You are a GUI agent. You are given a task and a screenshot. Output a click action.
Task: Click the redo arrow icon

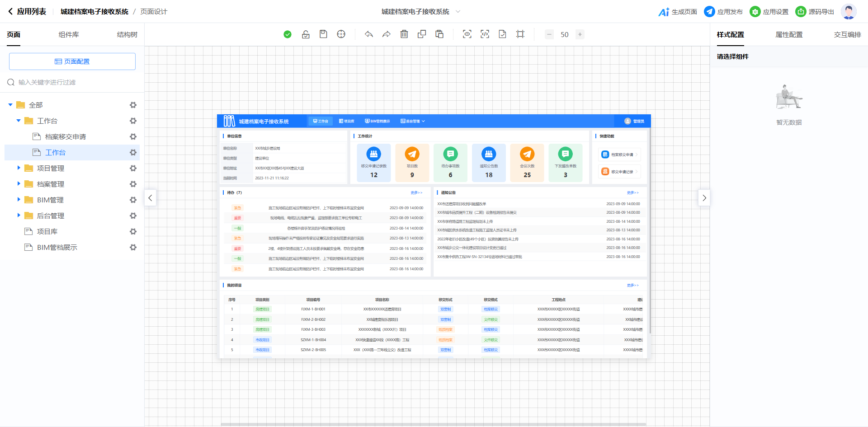387,34
